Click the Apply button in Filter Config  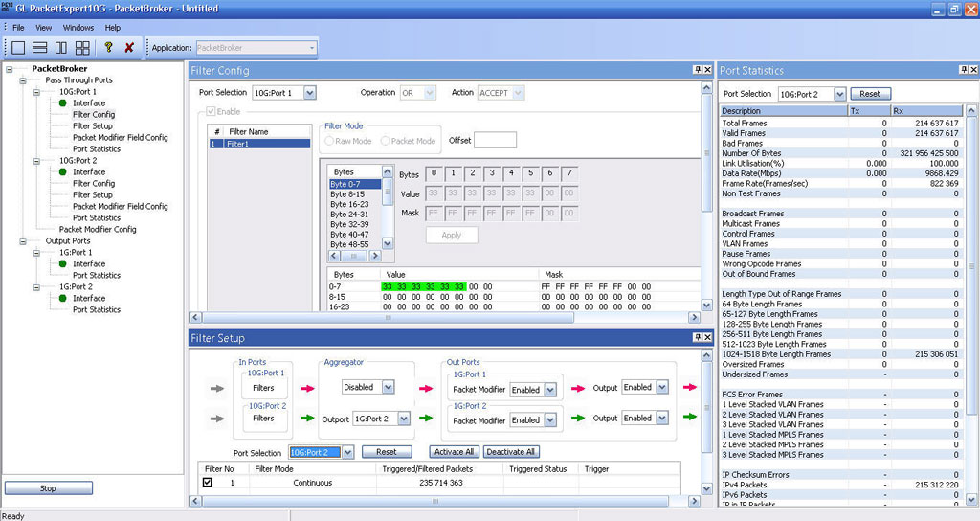pos(452,236)
